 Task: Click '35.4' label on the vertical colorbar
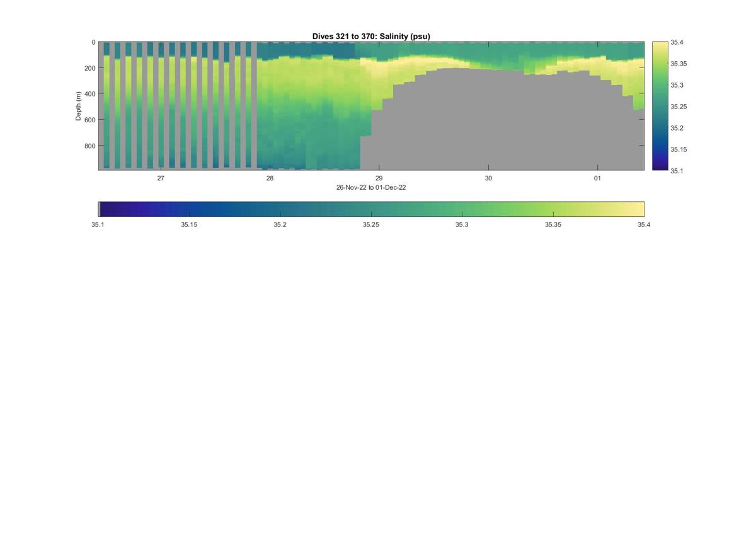tap(677, 42)
